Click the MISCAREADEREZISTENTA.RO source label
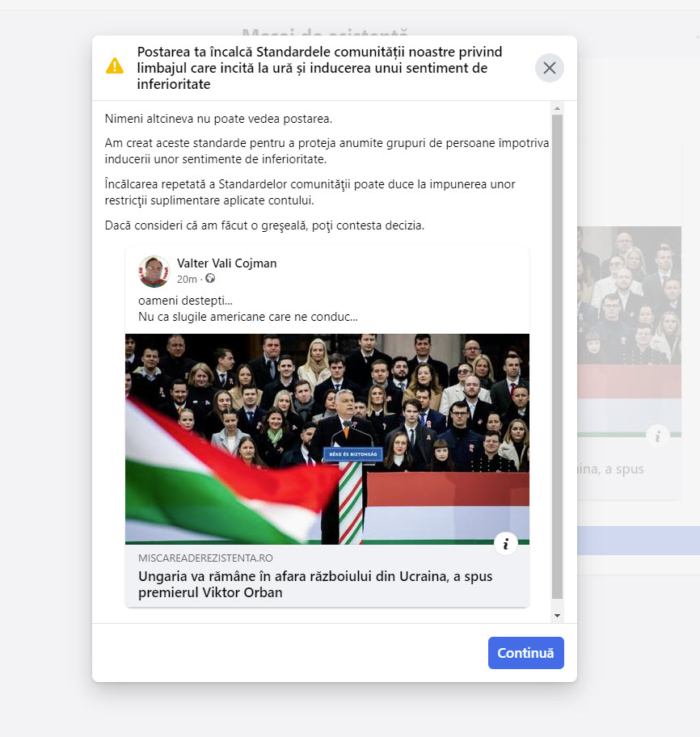The image size is (700, 737). point(205,558)
